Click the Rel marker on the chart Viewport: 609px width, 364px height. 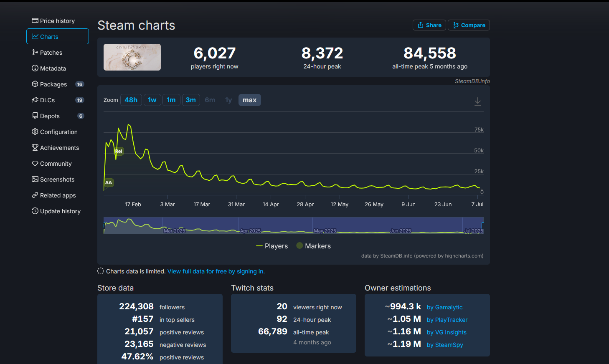click(x=119, y=151)
